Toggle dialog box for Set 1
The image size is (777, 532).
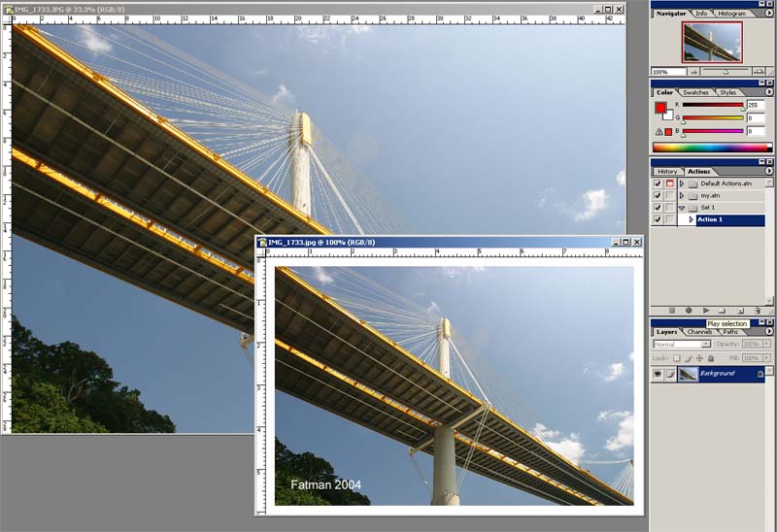pyautogui.click(x=670, y=208)
